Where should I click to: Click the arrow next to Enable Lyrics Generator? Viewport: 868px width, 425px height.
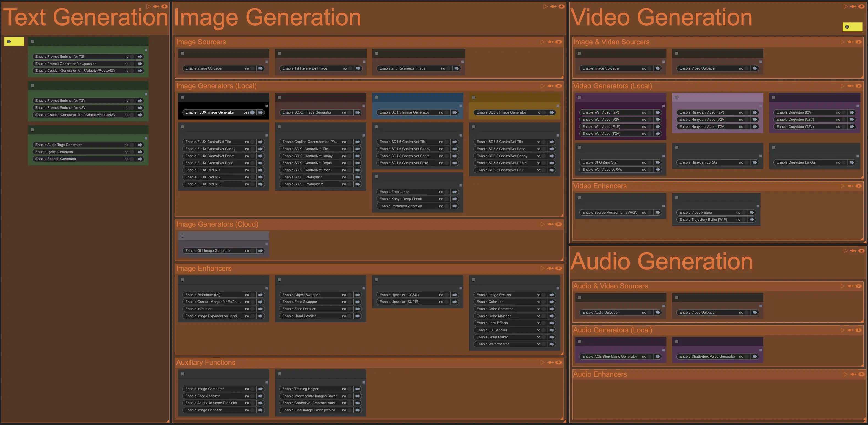[140, 152]
